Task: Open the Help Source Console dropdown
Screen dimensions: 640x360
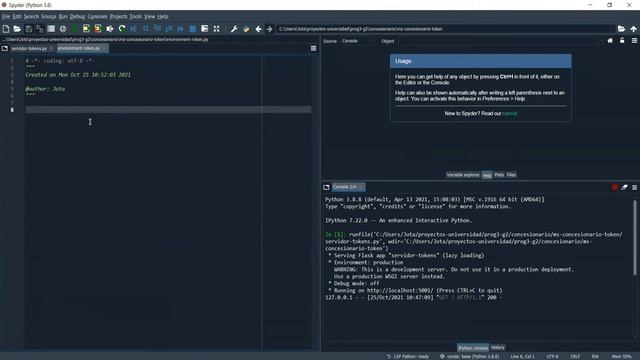Action: [358, 41]
